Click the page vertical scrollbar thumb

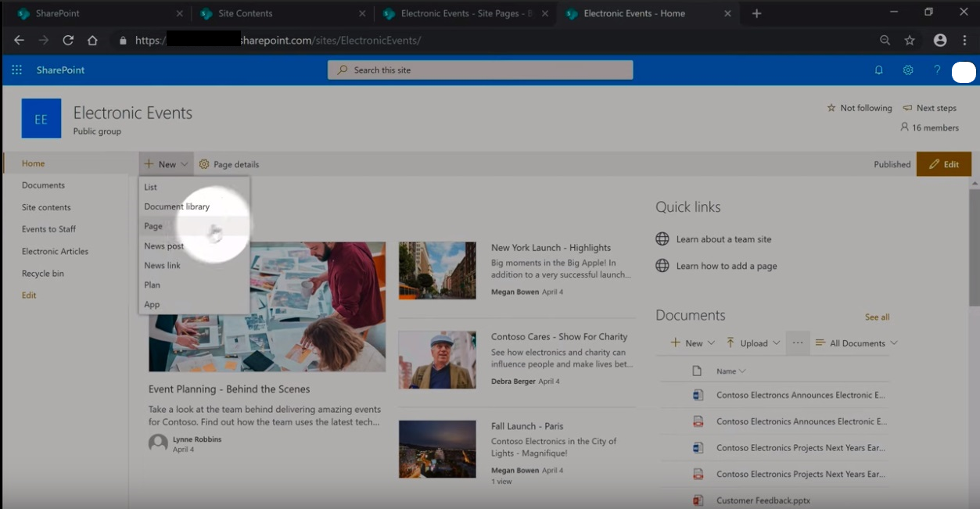pos(974,246)
